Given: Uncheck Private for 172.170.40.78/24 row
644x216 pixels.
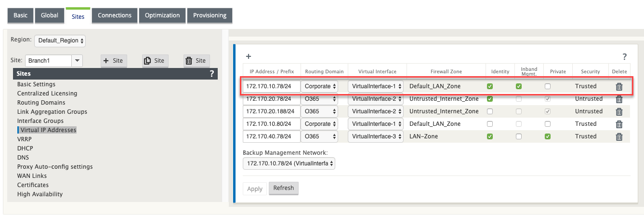Looking at the screenshot, I should coord(548,136).
